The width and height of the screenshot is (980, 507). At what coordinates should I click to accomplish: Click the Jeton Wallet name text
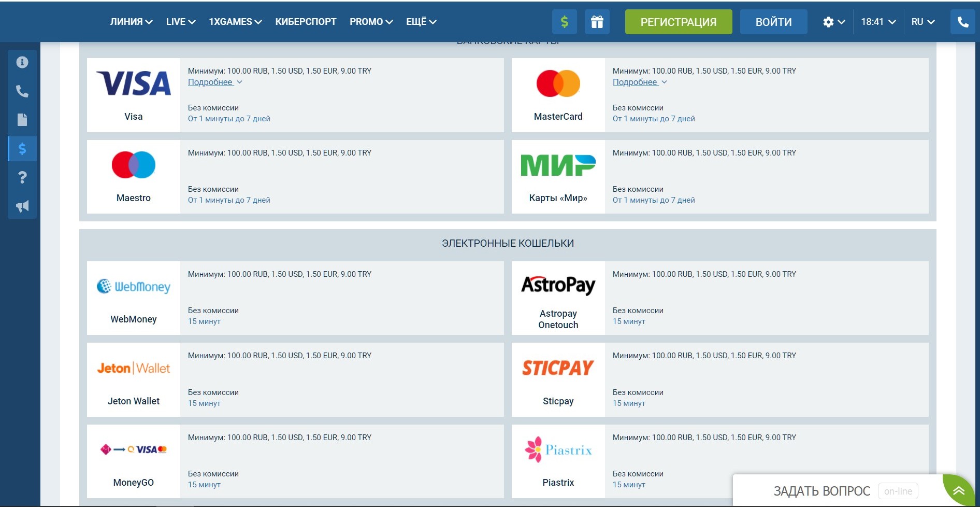pyautogui.click(x=134, y=401)
